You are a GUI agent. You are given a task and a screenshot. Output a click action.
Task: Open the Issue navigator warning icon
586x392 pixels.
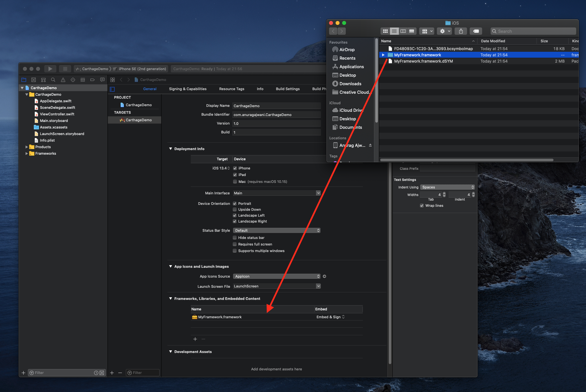click(x=63, y=80)
